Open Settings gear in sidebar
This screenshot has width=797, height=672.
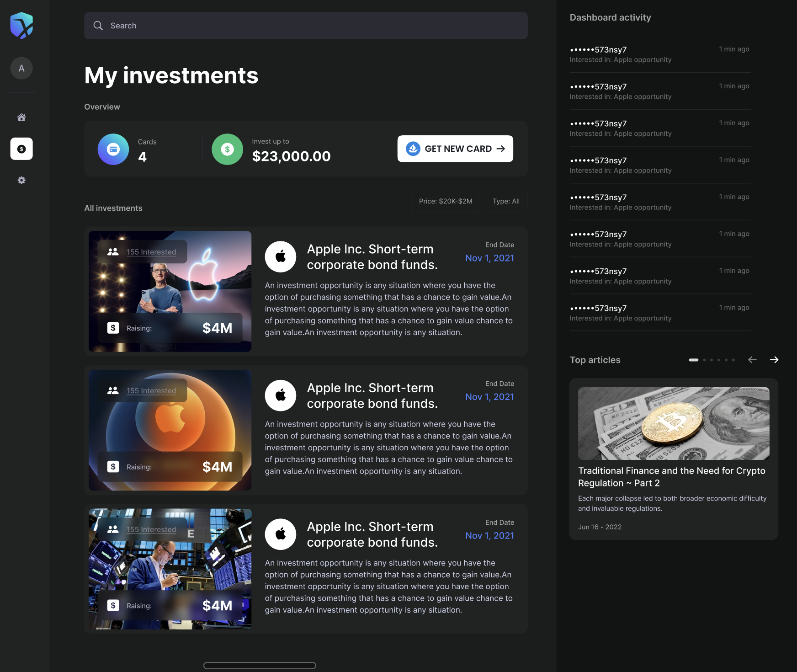[x=21, y=180]
